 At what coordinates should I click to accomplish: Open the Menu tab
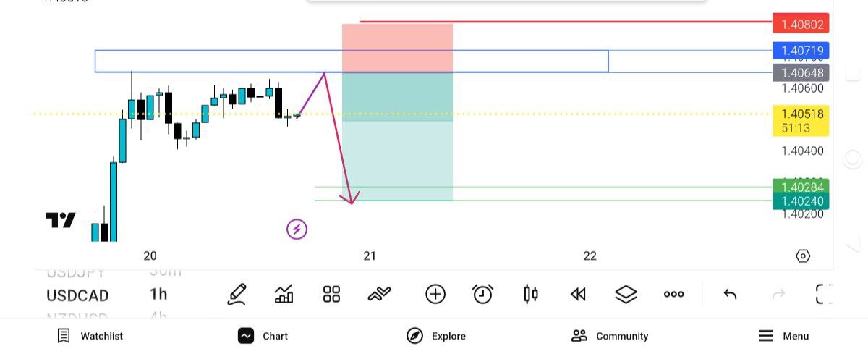(x=784, y=336)
